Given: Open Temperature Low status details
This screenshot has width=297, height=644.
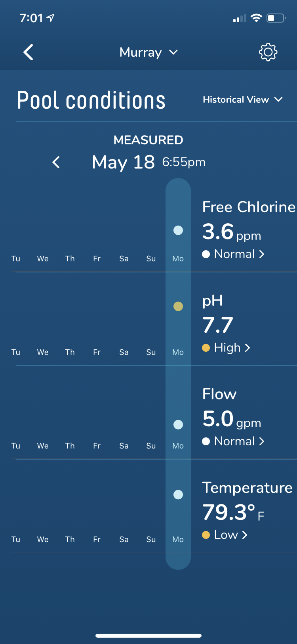Looking at the screenshot, I should (x=225, y=535).
